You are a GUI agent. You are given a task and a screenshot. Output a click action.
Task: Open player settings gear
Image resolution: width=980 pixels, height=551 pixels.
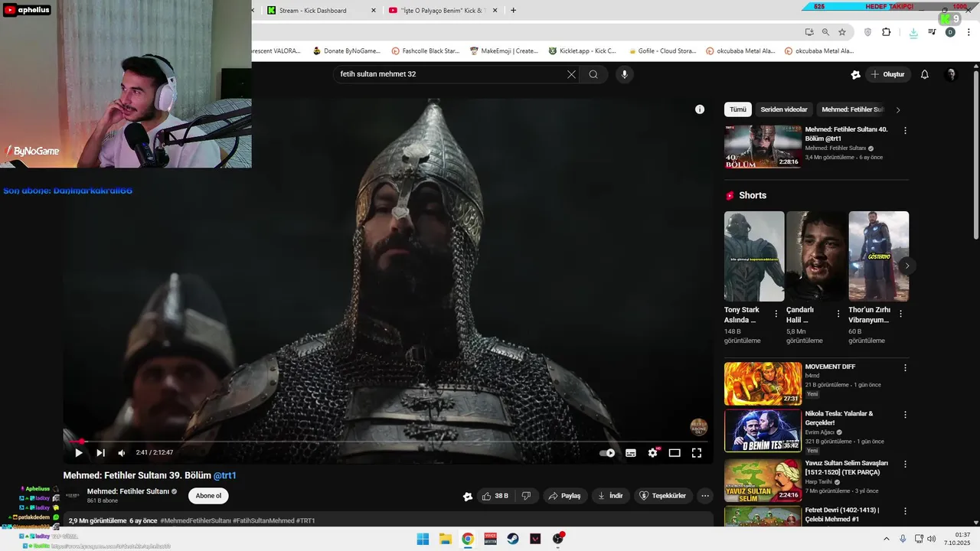[x=652, y=453]
